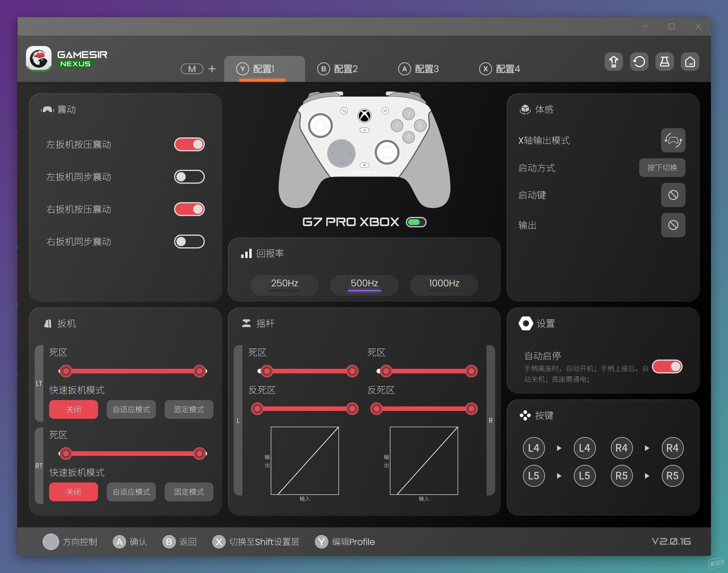Click the 按下切换 activation mode button
The image size is (728, 573).
point(662,167)
